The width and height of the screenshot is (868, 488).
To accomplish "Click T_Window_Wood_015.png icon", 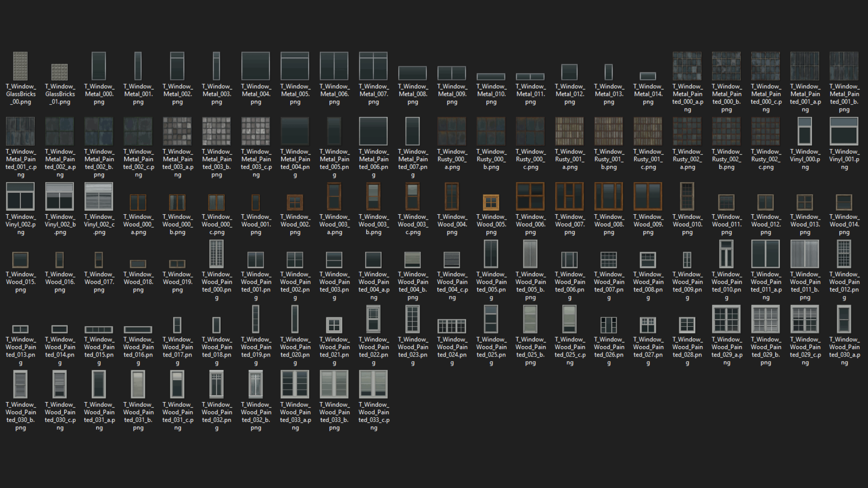I will coord(20,260).
